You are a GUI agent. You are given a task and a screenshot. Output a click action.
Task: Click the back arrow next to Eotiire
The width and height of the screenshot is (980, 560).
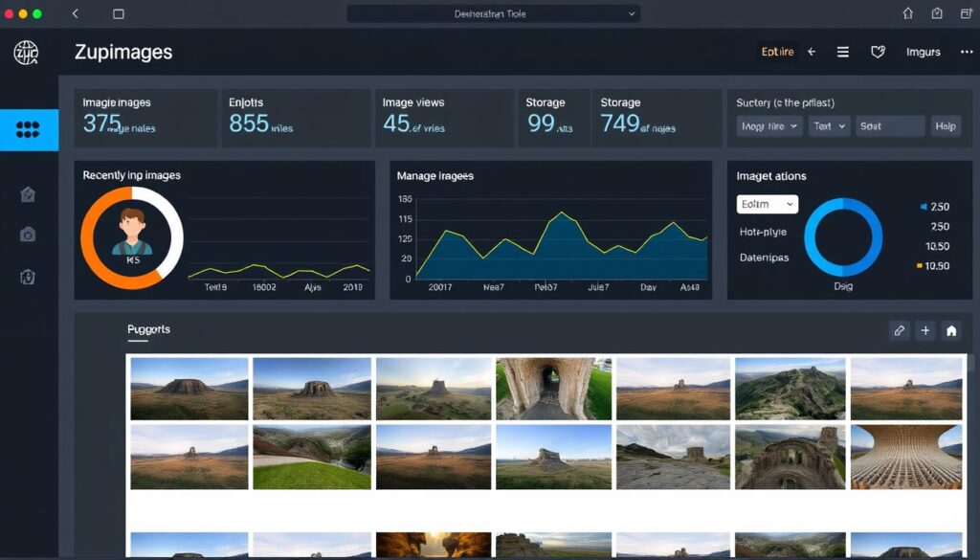point(812,52)
